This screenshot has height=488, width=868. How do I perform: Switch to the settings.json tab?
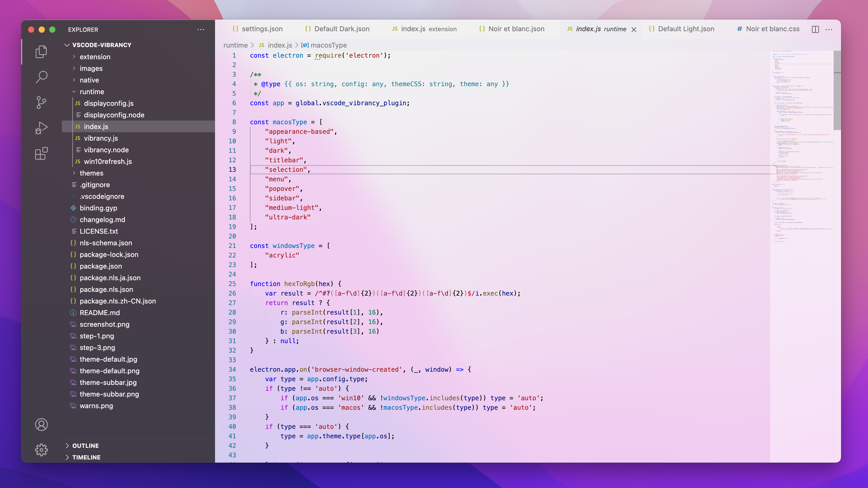pos(262,29)
